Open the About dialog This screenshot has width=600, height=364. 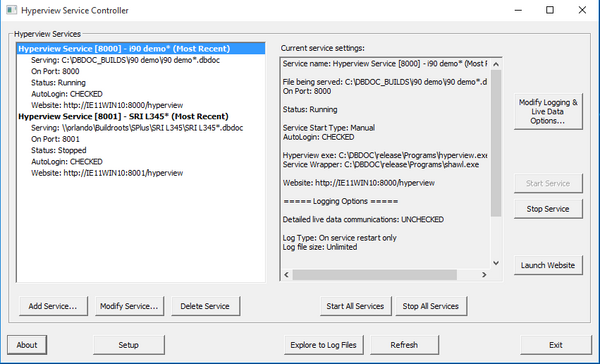point(27,345)
